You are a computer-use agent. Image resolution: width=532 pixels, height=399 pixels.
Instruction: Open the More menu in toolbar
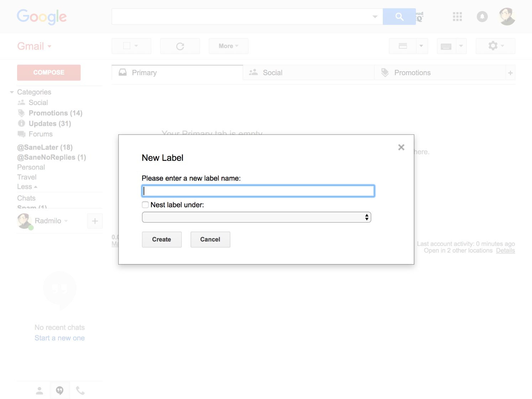(228, 46)
